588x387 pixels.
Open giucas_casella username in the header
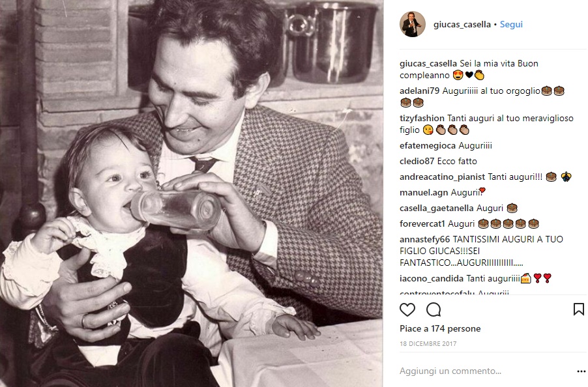click(x=462, y=24)
